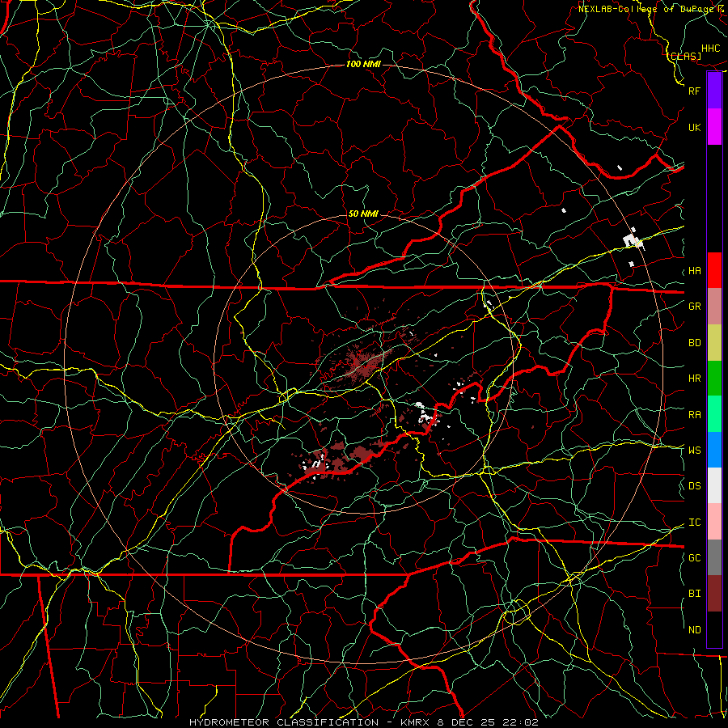Click the mint green RA color swatch
728x728 pixels.
(714, 414)
